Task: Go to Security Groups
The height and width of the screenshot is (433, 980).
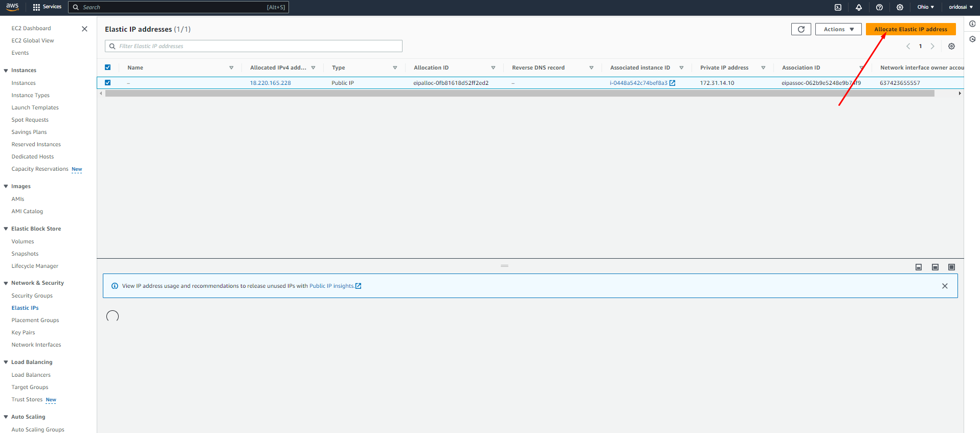Action: (32, 295)
